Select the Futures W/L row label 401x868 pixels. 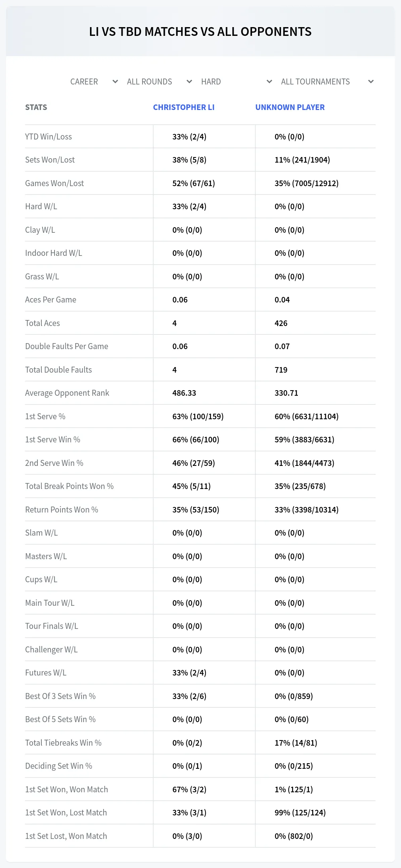pos(46,673)
